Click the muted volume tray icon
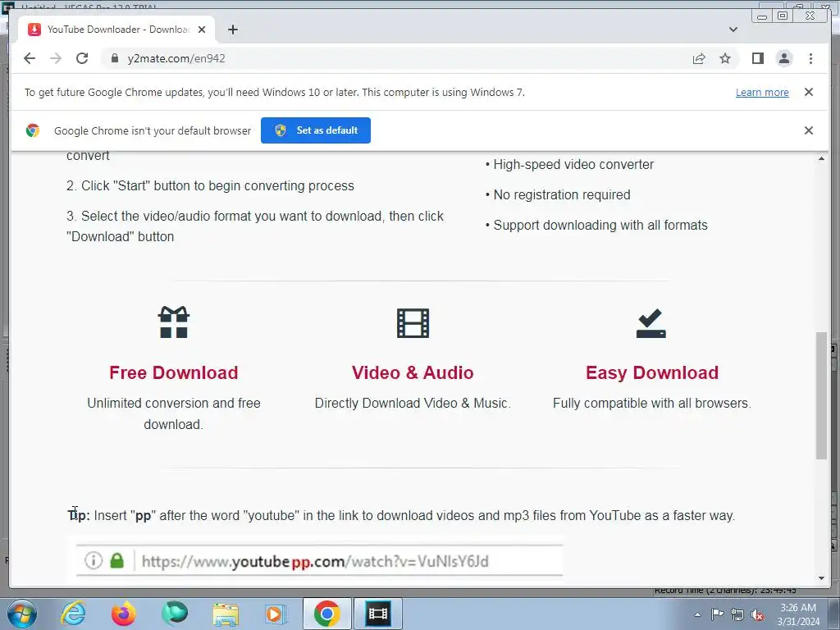This screenshot has width=840, height=630. 757,614
